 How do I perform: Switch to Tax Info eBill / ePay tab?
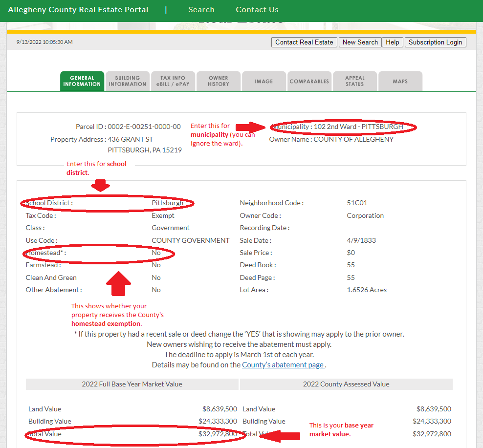click(x=173, y=81)
